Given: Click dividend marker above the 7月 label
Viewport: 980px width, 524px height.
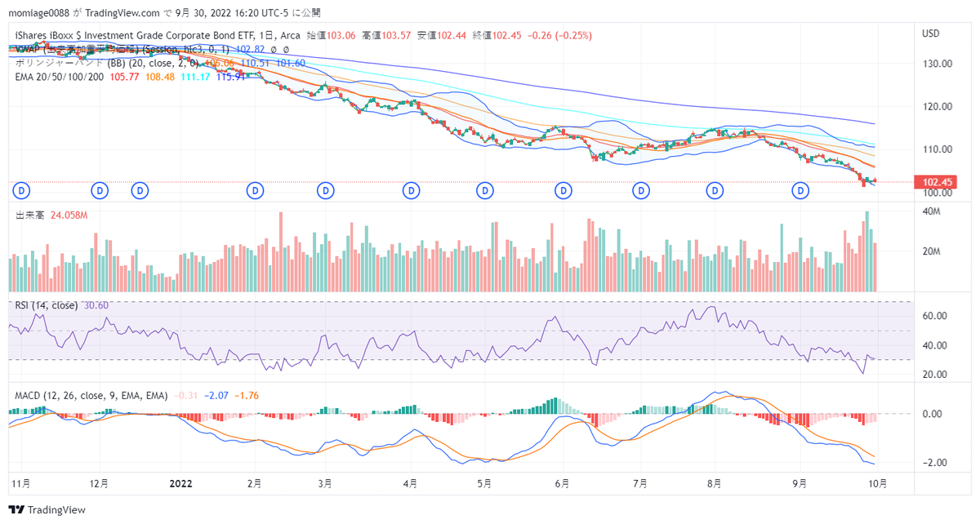Looking at the screenshot, I should 642,190.
